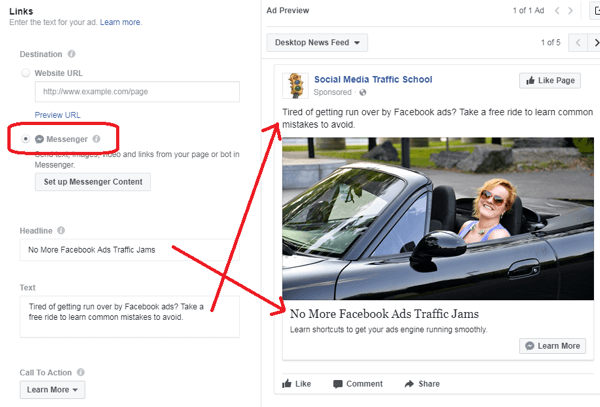
Task: Open the Desktop News Feed placement dropdown
Action: click(317, 43)
